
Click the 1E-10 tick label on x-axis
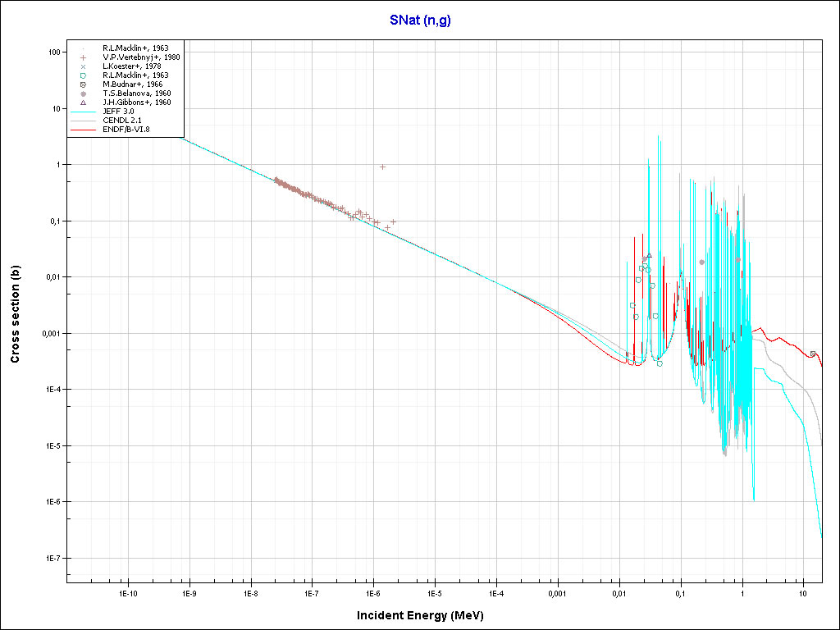[x=127, y=593]
